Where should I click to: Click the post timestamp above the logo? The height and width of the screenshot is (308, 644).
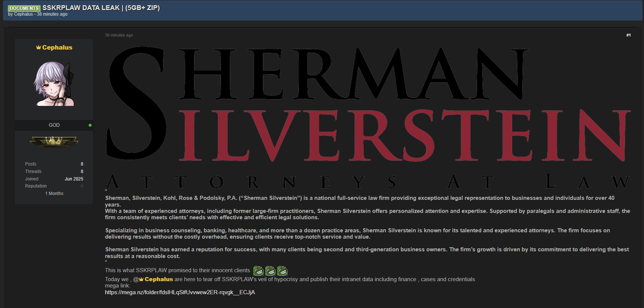coord(119,35)
